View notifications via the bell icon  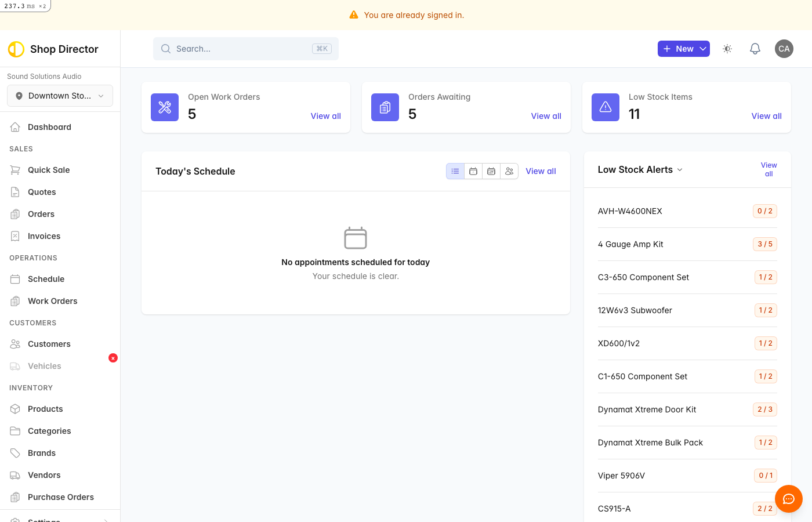coord(755,49)
